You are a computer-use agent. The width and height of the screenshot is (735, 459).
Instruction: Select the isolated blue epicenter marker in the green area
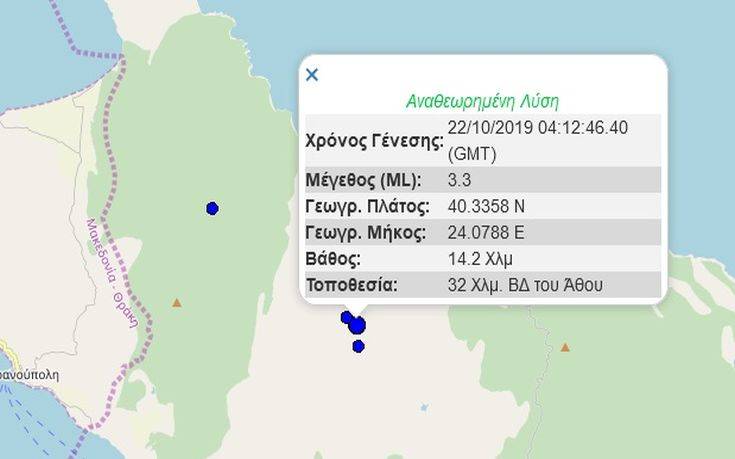[212, 208]
